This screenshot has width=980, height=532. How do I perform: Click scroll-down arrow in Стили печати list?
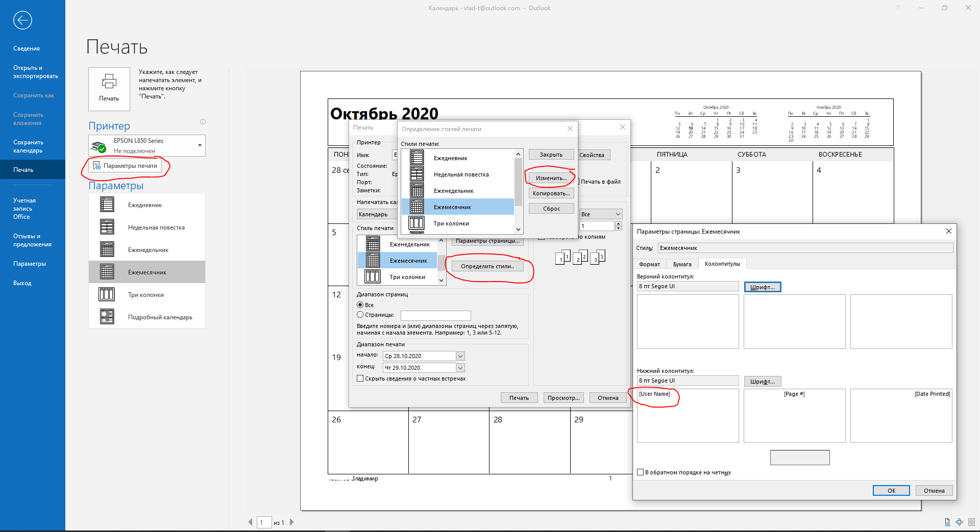coord(518,230)
